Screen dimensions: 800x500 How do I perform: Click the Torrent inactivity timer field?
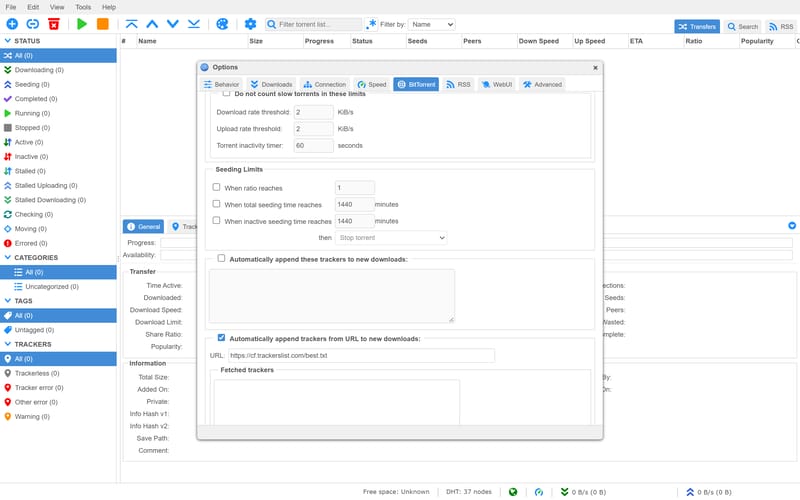pyautogui.click(x=313, y=145)
